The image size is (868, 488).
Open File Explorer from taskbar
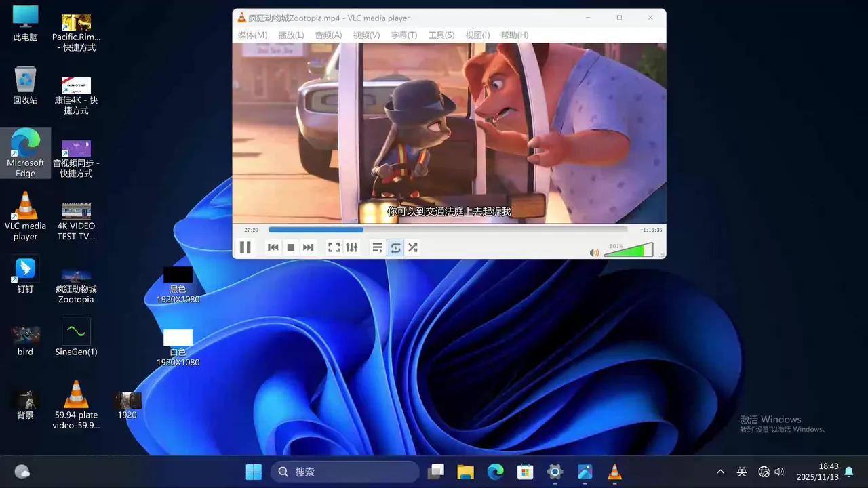465,472
